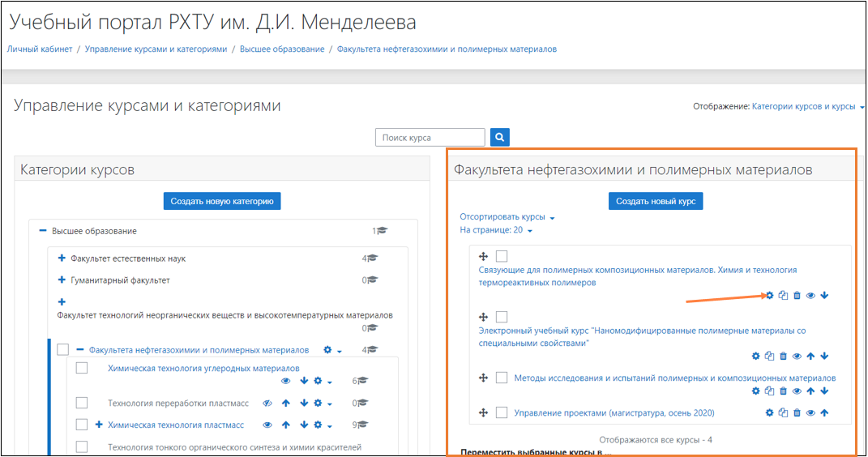Viewport: 868px width, 457px height.
Task: Click the search magnifier button
Action: tap(499, 137)
